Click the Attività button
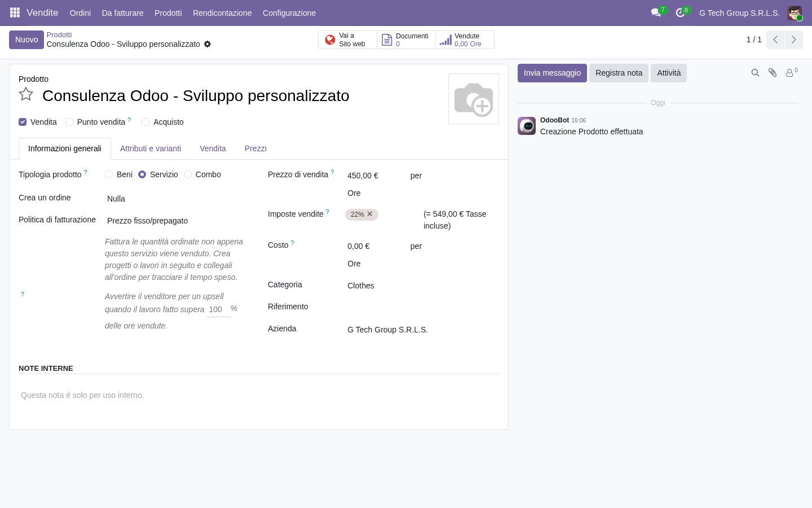812x508 pixels. tap(669, 73)
